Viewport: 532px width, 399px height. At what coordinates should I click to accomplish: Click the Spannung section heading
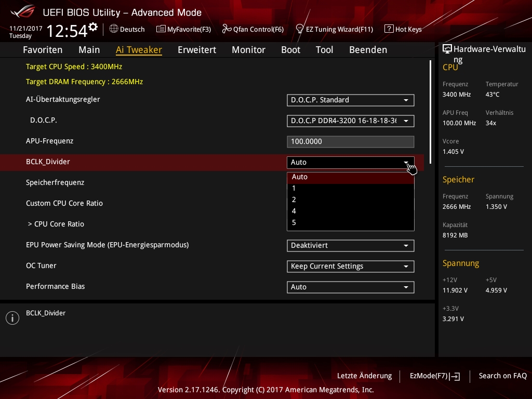point(461,263)
